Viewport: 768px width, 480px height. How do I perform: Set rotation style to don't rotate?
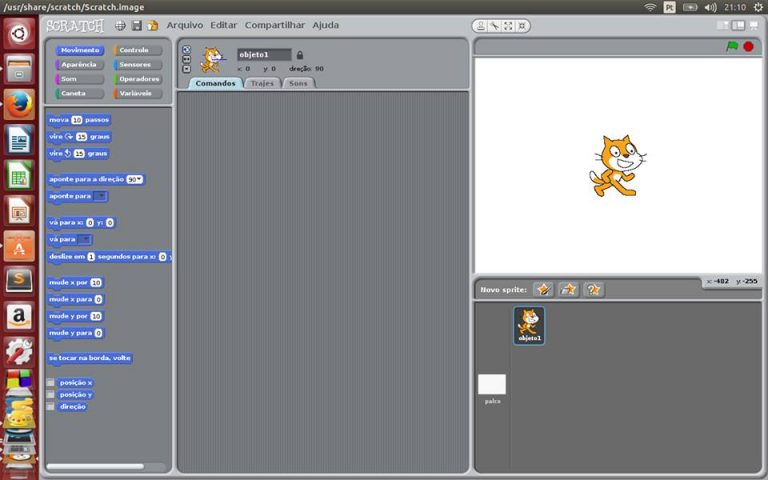[x=186, y=69]
